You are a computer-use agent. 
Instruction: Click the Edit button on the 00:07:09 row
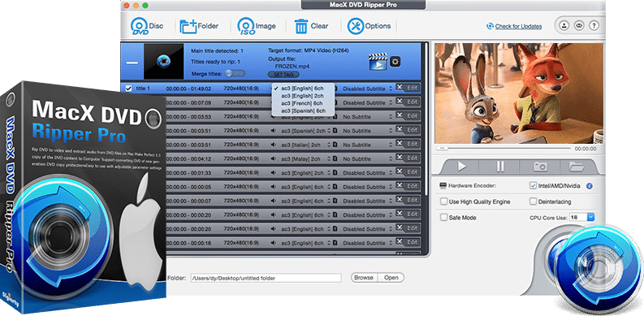[x=408, y=102]
